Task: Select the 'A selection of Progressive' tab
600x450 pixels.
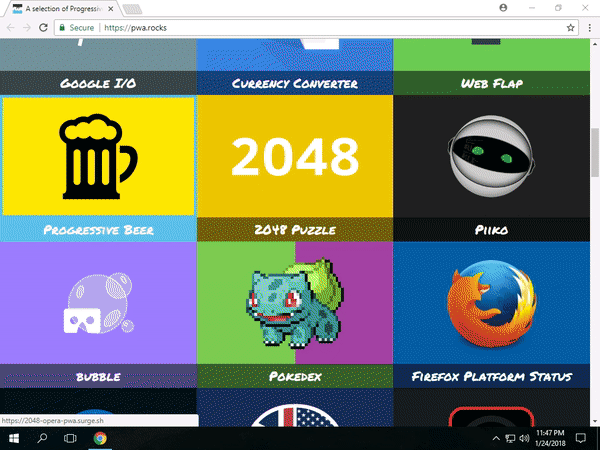Action: (65, 8)
